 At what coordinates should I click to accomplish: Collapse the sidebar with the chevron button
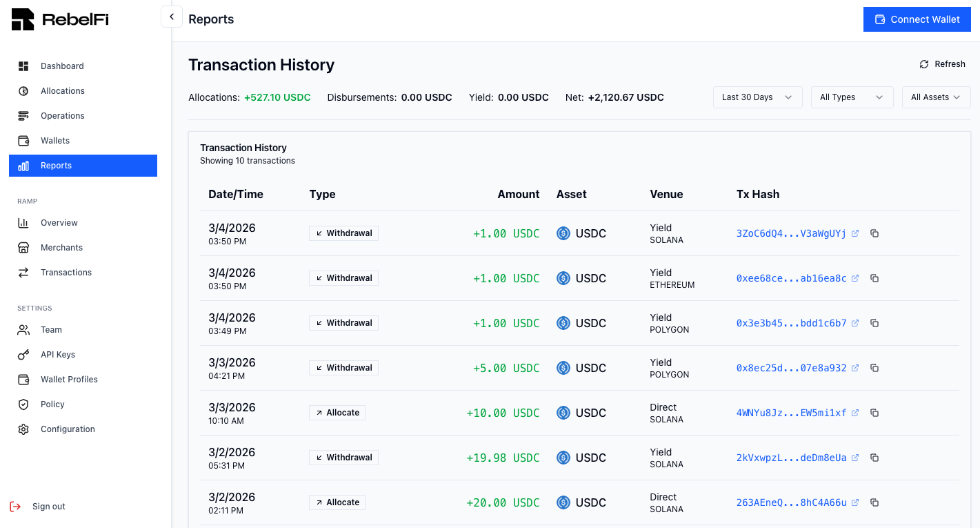(x=171, y=16)
